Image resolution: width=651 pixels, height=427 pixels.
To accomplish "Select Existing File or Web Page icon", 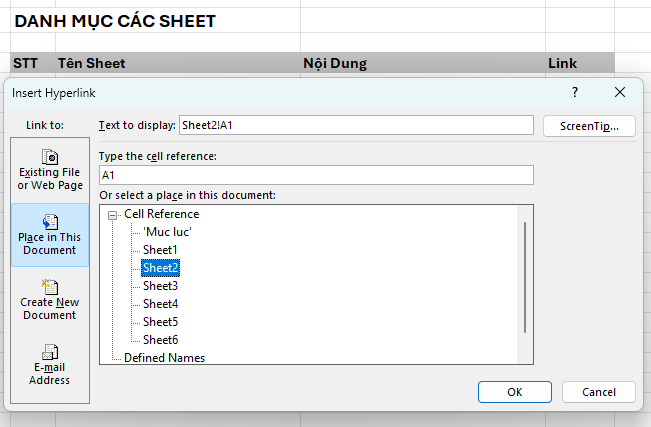I will coord(50,170).
